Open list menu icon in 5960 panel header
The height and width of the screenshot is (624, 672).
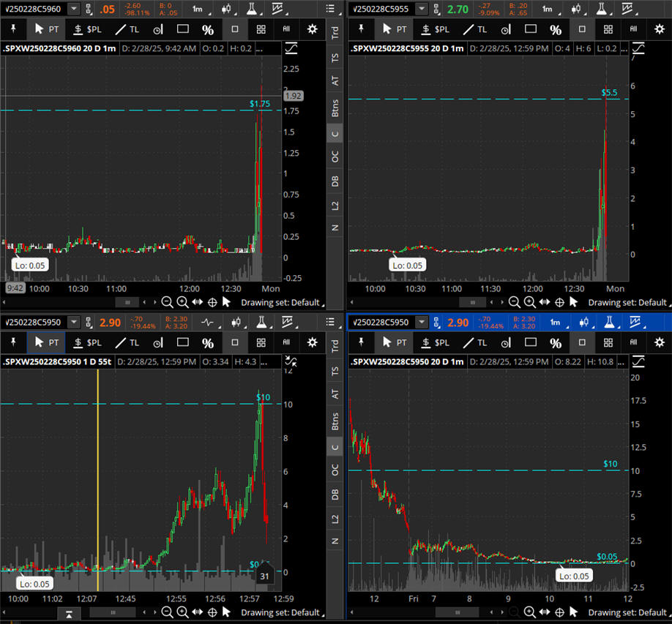tap(330, 9)
